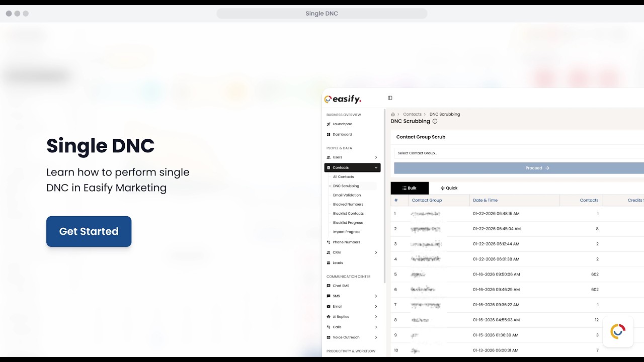Open Import Progress submenu item

[x=347, y=232]
